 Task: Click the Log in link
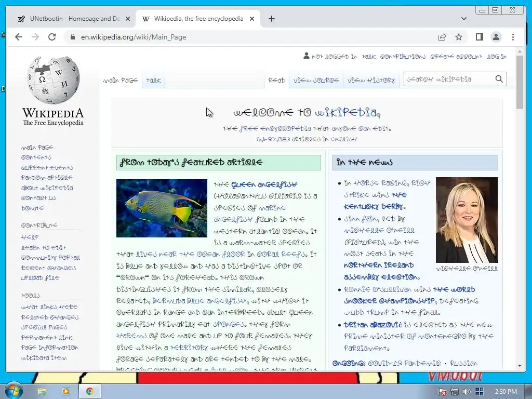[497, 57]
